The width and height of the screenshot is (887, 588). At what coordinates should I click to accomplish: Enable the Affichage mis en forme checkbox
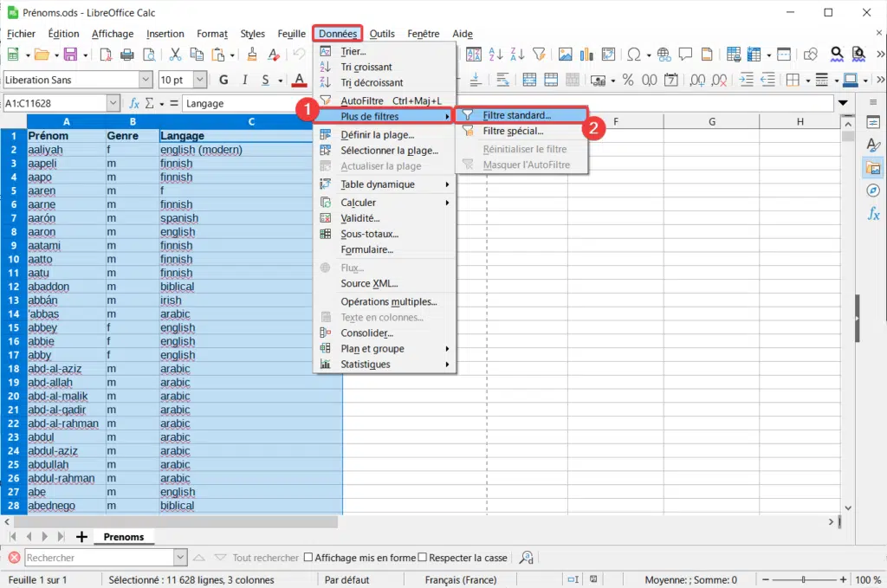click(308, 558)
